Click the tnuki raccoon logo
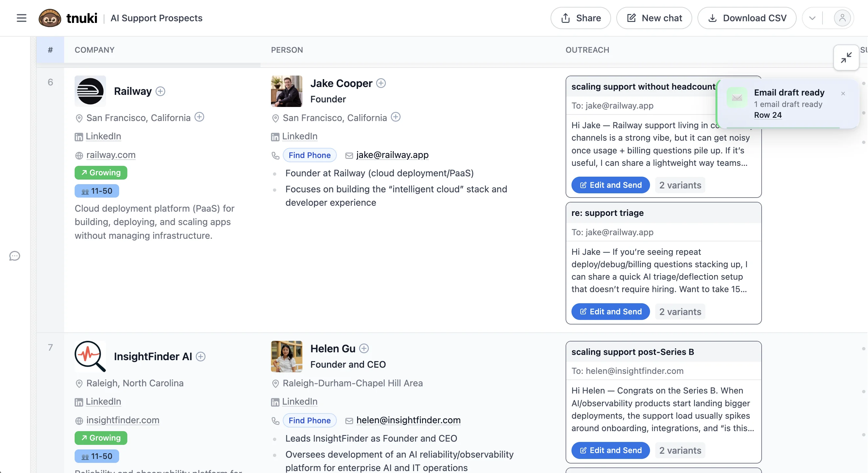This screenshot has height=473, width=868. [x=50, y=18]
